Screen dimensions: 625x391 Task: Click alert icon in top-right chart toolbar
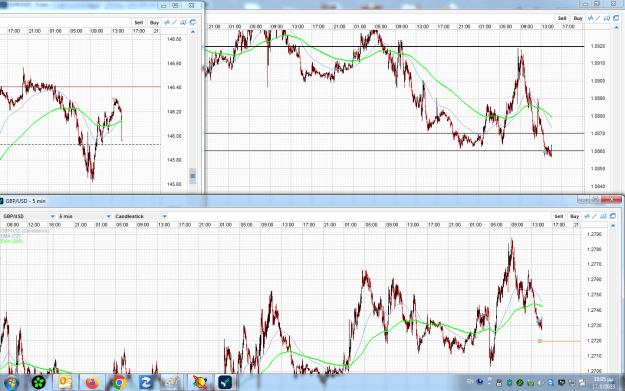tap(607, 18)
